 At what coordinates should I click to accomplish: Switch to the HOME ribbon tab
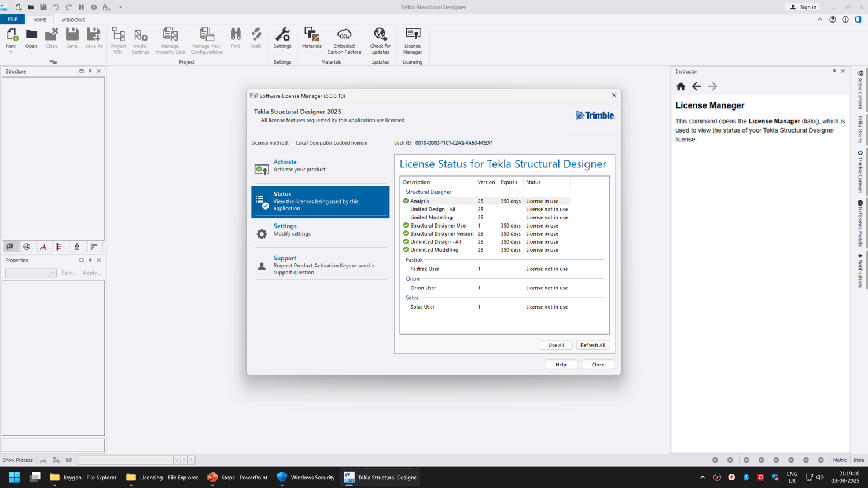pyautogui.click(x=39, y=20)
